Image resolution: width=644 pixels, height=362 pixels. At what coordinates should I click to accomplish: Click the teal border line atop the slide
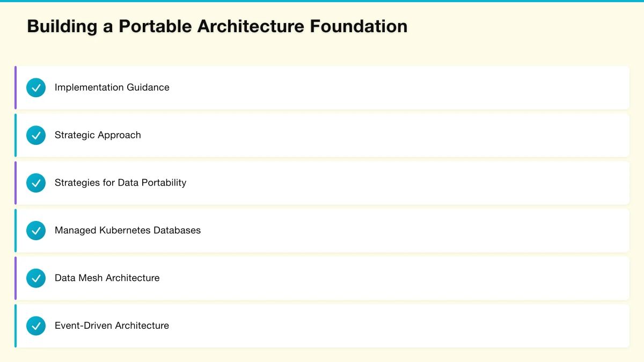322,1
